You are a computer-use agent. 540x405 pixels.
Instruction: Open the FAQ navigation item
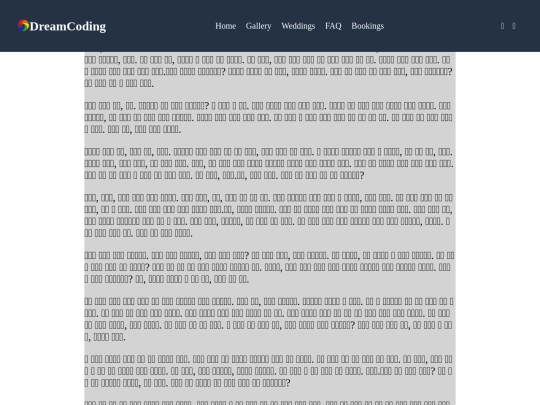coord(333,26)
